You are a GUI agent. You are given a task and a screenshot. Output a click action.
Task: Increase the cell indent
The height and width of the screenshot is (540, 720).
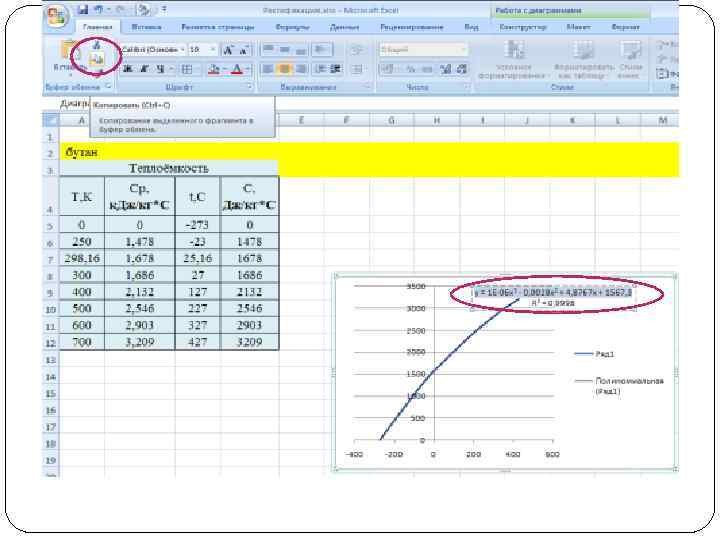[x=336, y=69]
